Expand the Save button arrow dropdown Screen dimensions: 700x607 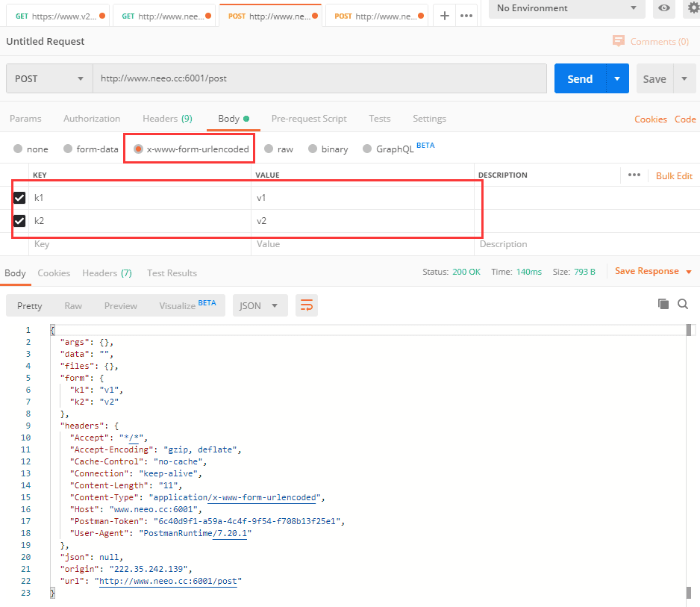click(x=684, y=78)
